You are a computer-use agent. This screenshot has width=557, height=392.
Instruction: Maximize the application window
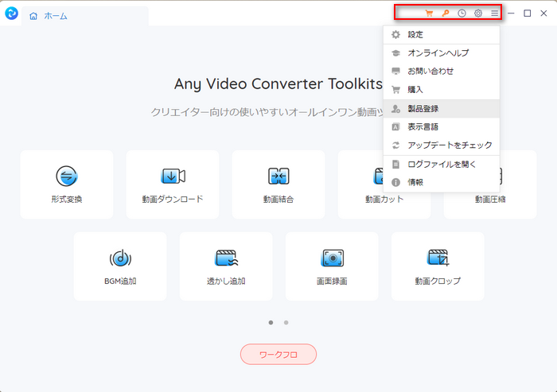528,14
